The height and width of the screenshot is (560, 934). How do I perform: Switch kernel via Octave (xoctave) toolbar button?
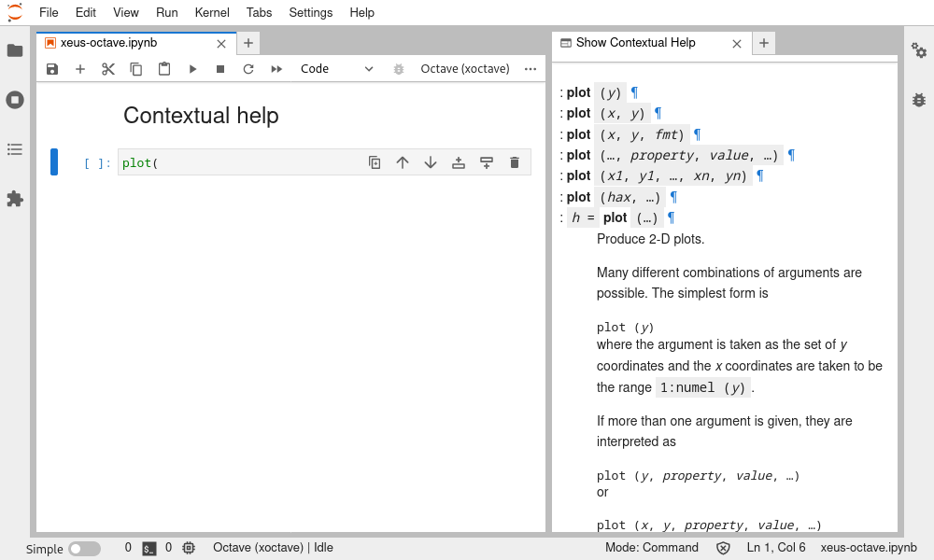(x=464, y=69)
